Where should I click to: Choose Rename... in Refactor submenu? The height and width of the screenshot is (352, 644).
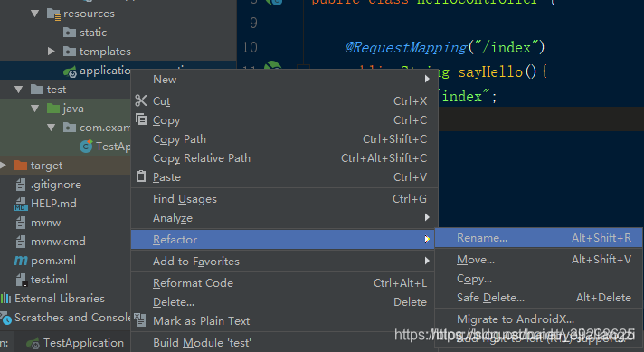click(538, 238)
